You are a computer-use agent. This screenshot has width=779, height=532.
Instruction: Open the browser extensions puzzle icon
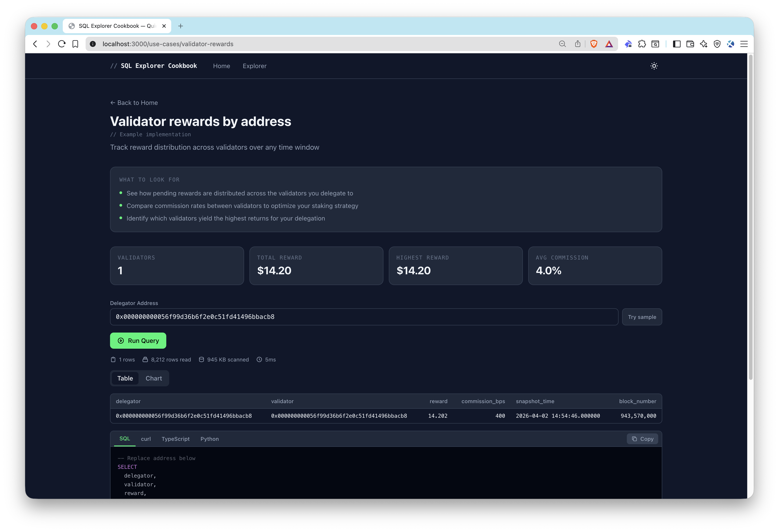[x=642, y=44]
